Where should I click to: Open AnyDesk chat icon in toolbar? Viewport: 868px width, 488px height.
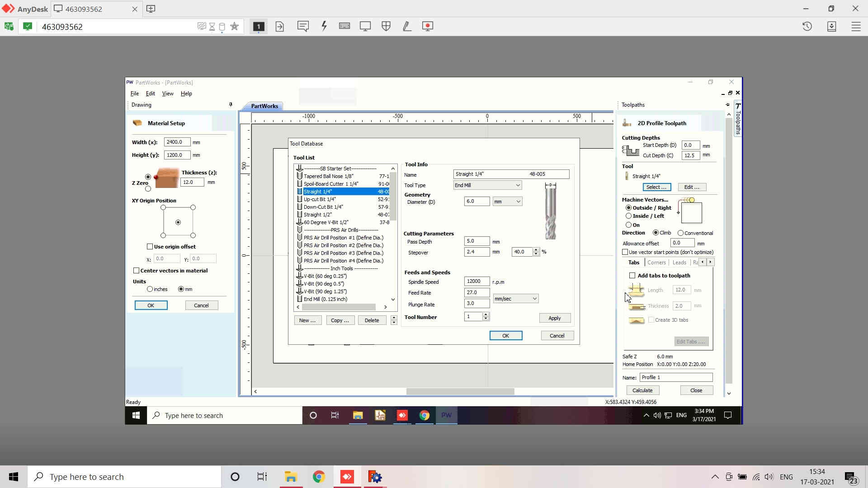[x=303, y=26]
